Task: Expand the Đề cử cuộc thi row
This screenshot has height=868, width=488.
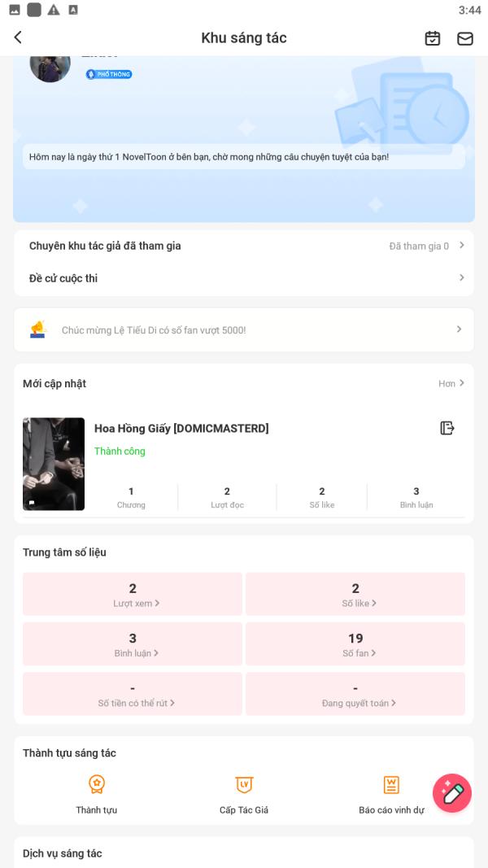Action: (244, 278)
